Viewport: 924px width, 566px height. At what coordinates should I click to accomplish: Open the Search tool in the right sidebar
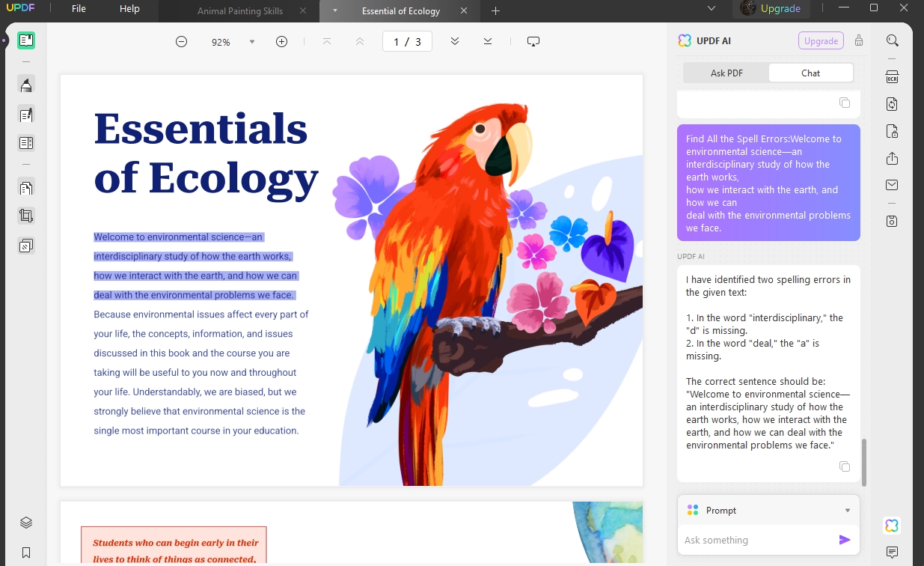[892, 40]
